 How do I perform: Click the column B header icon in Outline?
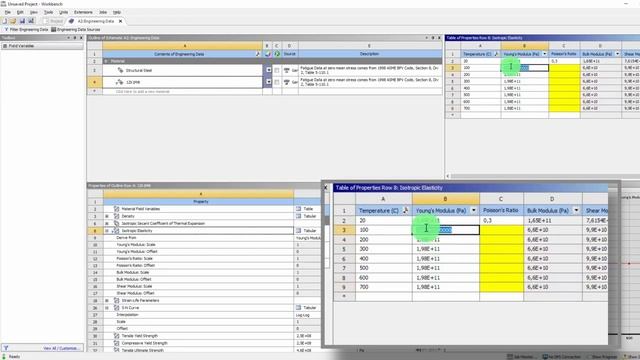pyautogui.click(x=268, y=54)
